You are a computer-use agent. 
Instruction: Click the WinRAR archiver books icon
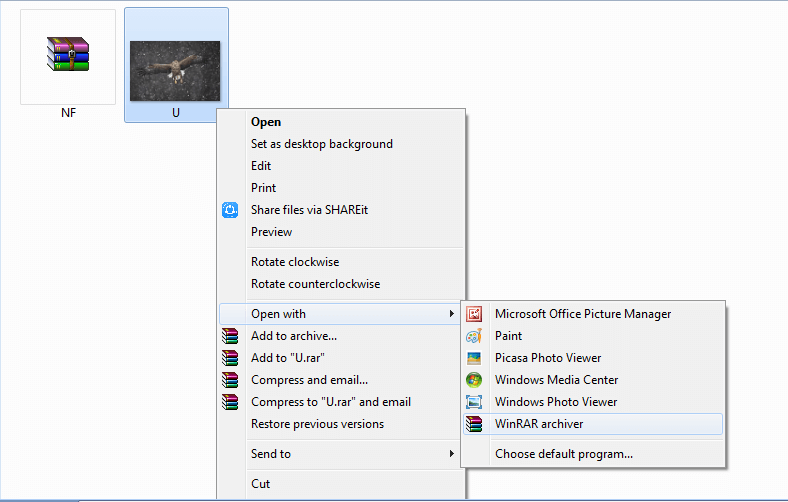tap(474, 424)
